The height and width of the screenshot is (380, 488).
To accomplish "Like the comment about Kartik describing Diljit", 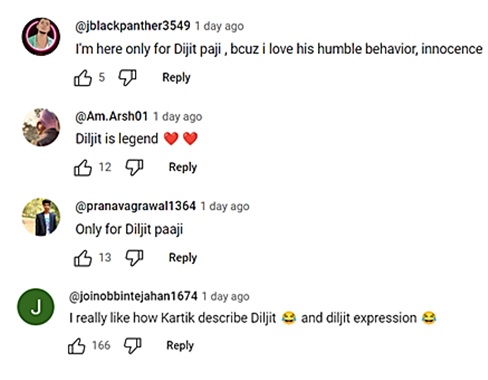I will 77,346.
